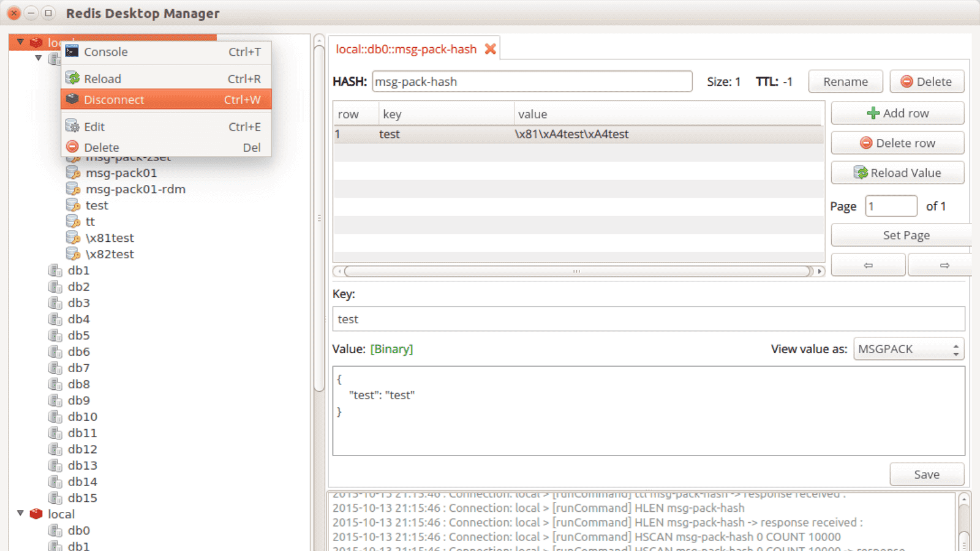Open database db4
The image size is (980, 551).
(78, 319)
